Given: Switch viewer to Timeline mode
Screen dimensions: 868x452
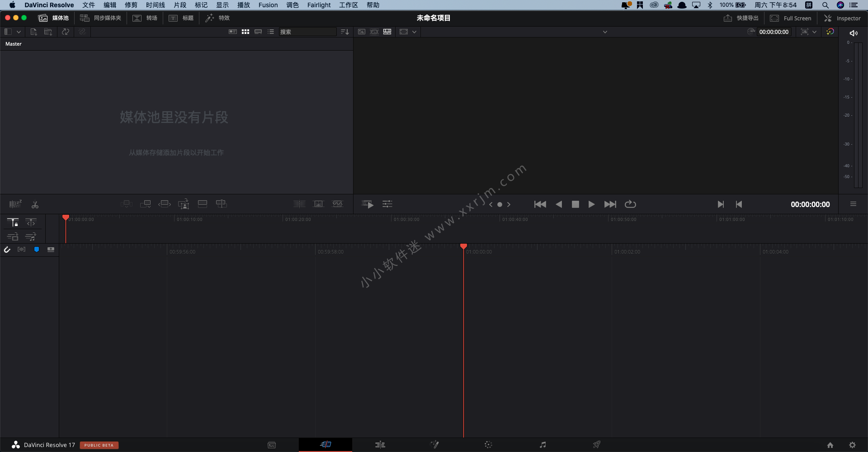Looking at the screenshot, I should 387,32.
